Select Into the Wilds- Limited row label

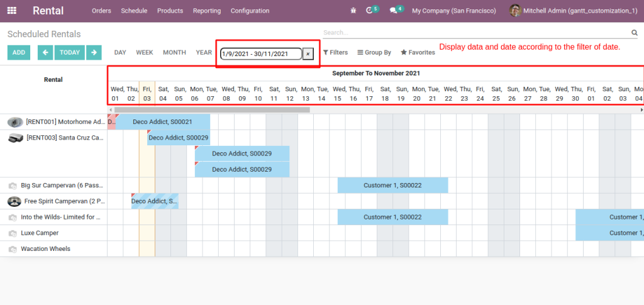tap(61, 217)
